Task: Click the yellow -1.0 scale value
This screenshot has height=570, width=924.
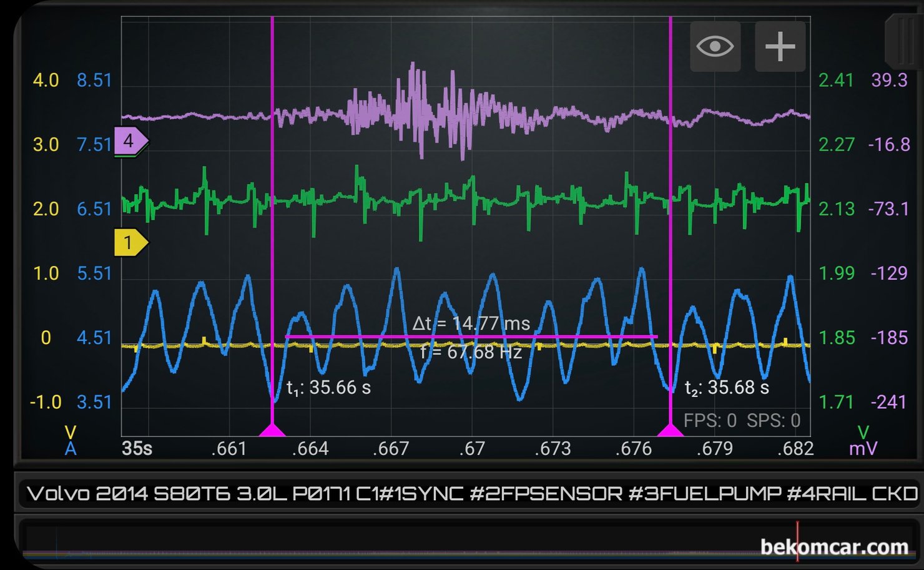Action: [x=46, y=401]
